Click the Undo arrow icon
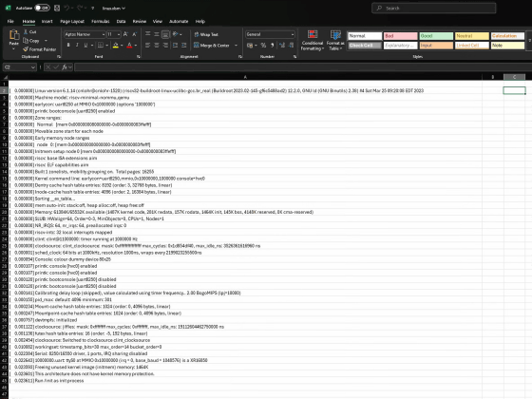 [66, 8]
